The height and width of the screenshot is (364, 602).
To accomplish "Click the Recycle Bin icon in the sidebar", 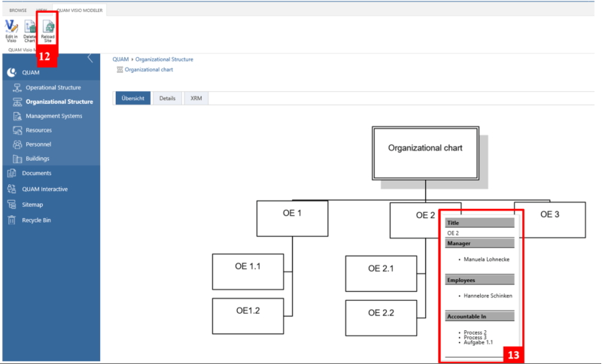I will click(x=12, y=220).
